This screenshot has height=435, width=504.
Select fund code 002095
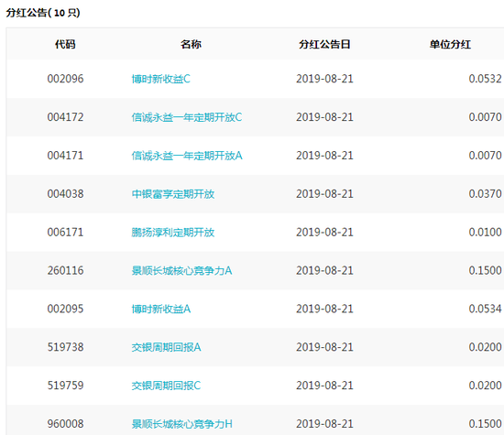pyautogui.click(x=65, y=309)
